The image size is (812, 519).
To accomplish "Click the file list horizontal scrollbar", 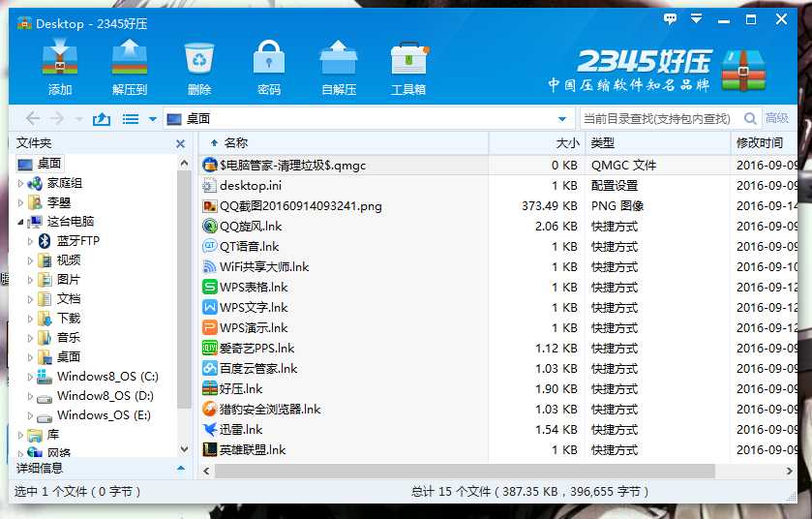I will click(x=465, y=472).
